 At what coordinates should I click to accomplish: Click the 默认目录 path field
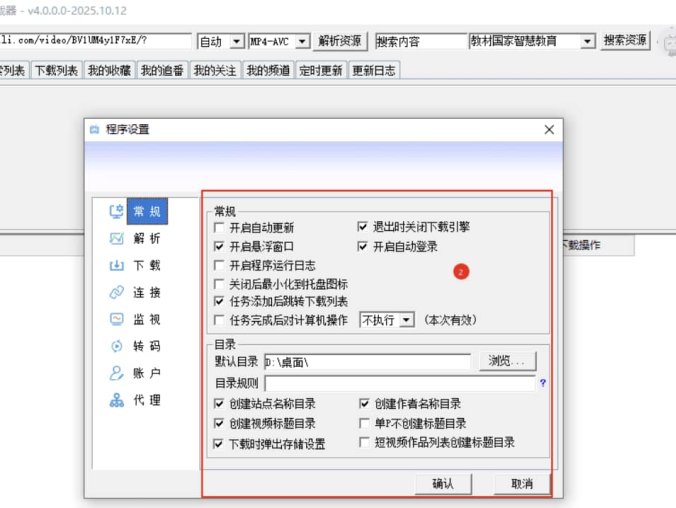pyautogui.click(x=367, y=362)
